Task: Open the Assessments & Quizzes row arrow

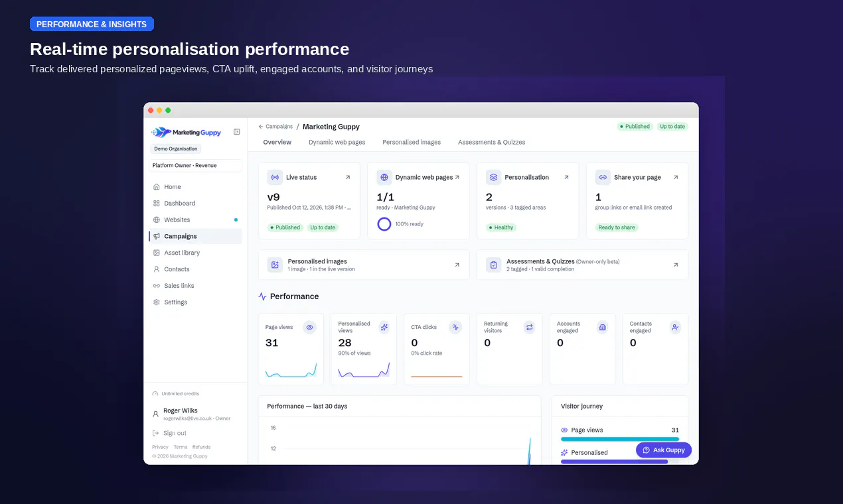Action: point(676,265)
